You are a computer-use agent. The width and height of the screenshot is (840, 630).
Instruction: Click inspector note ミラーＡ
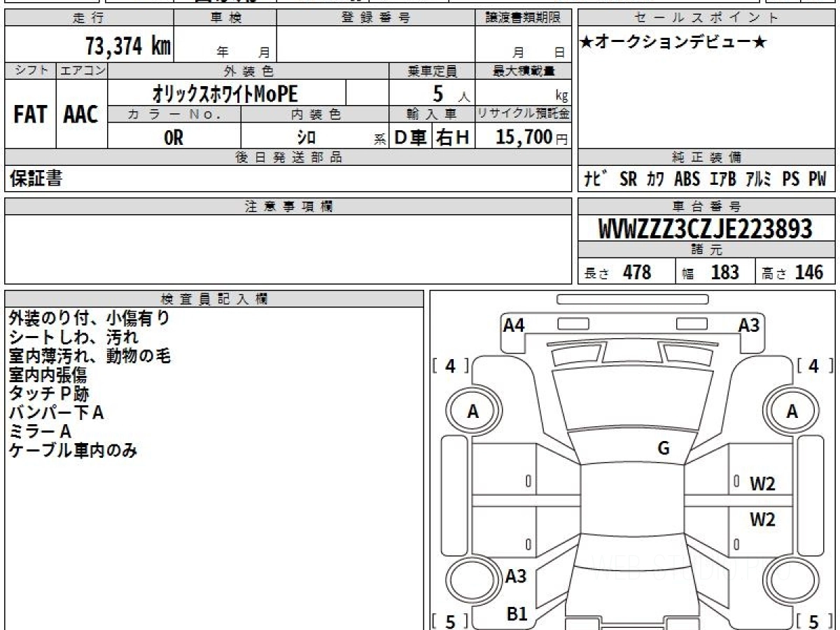coord(41,432)
